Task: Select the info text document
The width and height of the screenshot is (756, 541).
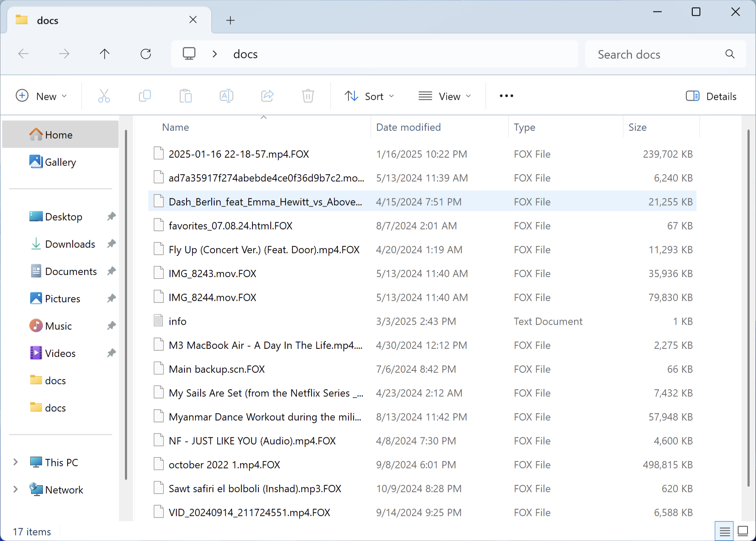Action: [177, 321]
